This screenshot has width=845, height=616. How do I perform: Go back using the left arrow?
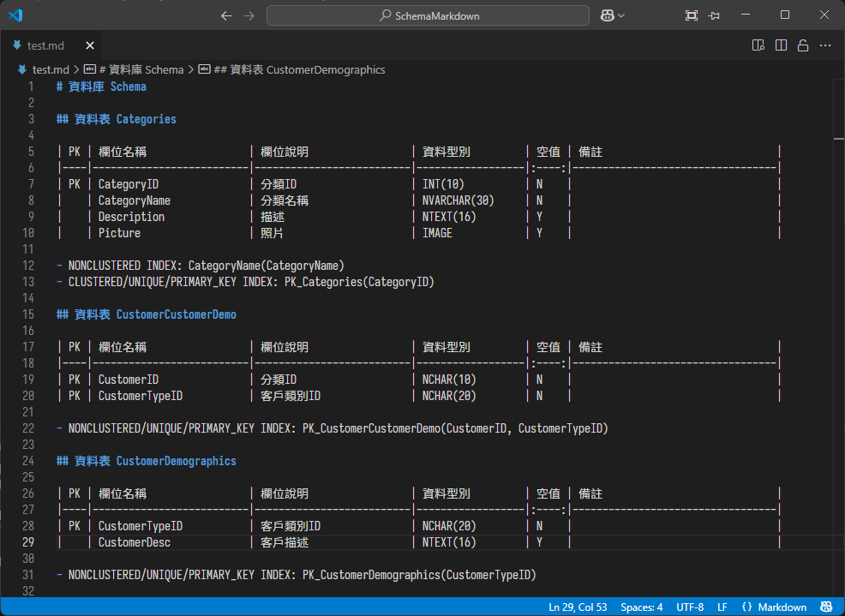pos(226,15)
